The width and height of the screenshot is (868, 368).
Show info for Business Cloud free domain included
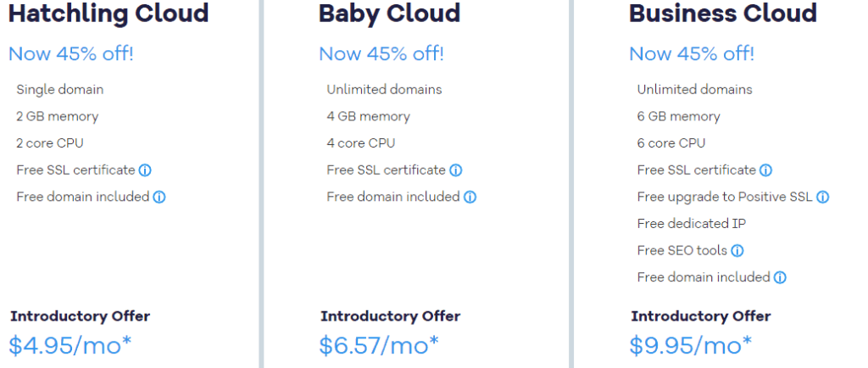point(780,278)
